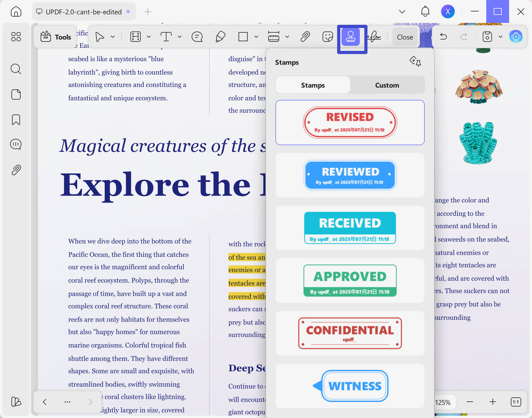Go to the Home icon
532x418 pixels.
[x=16, y=12]
